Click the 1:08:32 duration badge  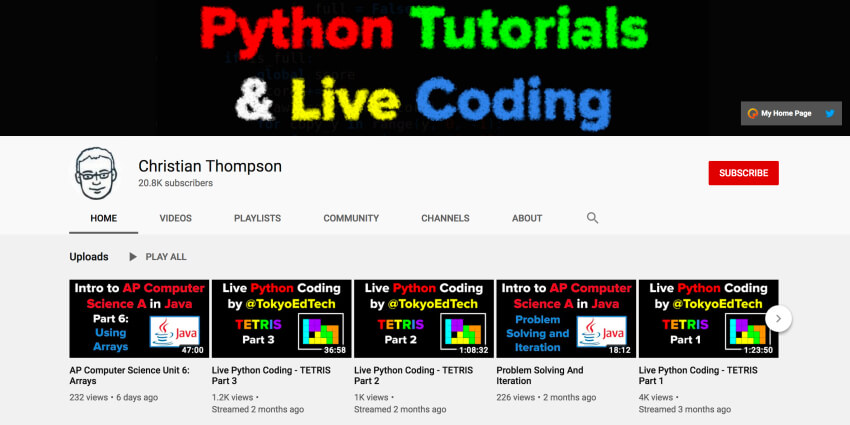(x=473, y=350)
